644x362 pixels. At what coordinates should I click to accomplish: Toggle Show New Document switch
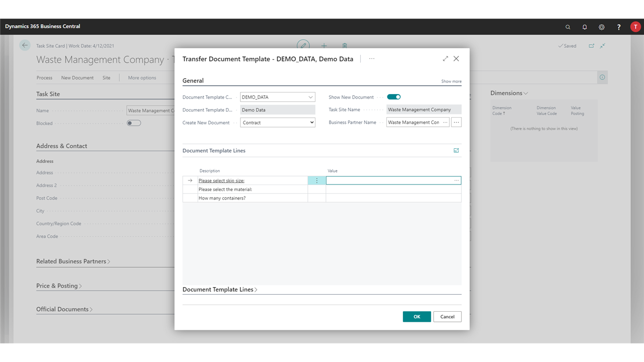tap(394, 97)
